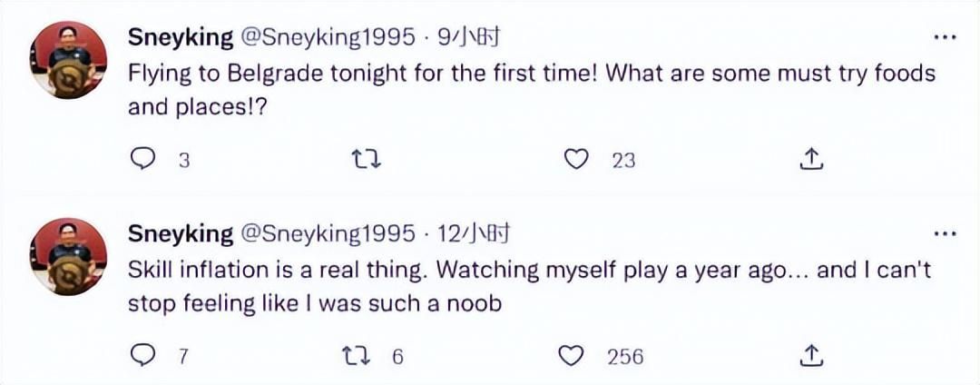Open the 9-hour timestamp link
This screenshot has height=385, width=980.
(470, 38)
